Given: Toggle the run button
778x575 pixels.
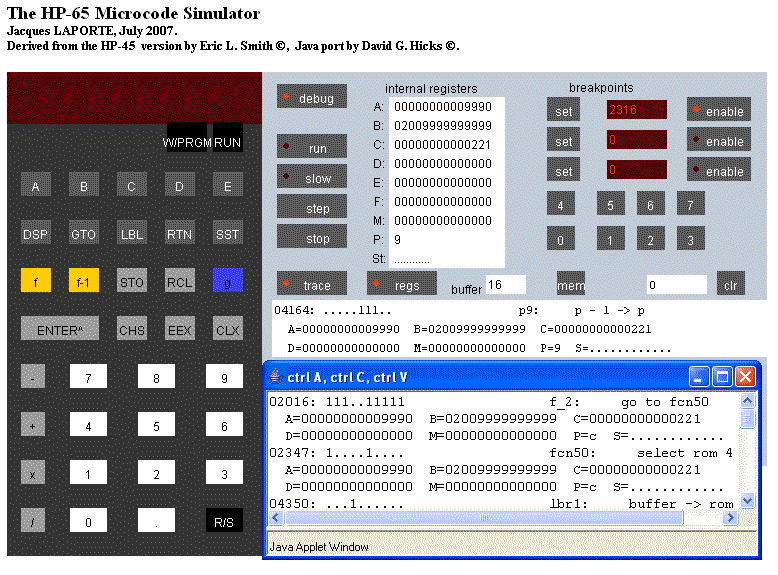Looking at the screenshot, I should tap(312, 147).
